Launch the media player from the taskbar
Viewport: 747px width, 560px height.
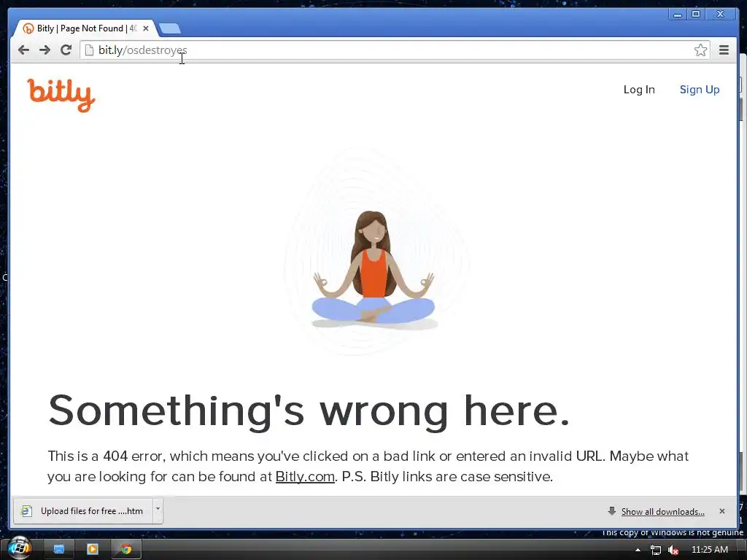click(x=92, y=549)
